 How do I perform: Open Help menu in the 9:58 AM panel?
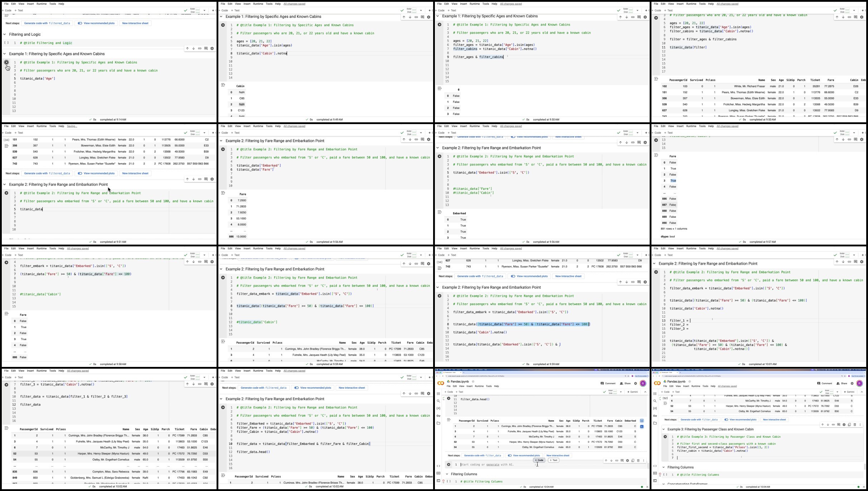pos(61,249)
